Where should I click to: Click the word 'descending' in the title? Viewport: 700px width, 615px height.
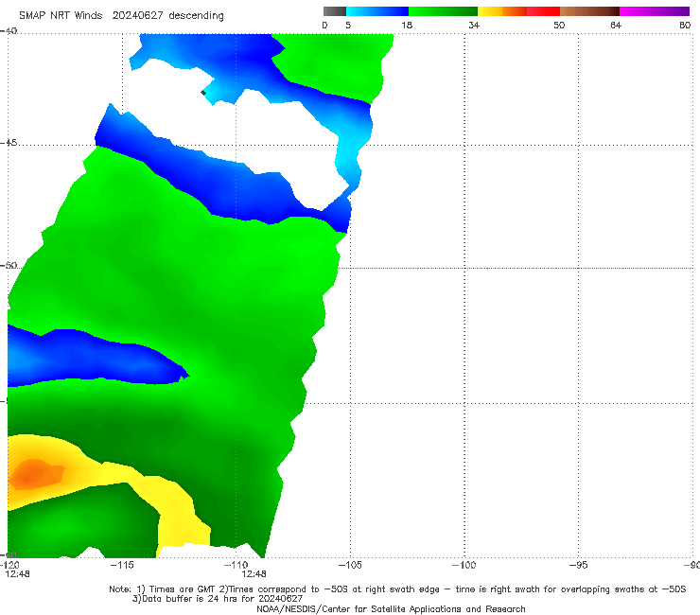pos(197,16)
